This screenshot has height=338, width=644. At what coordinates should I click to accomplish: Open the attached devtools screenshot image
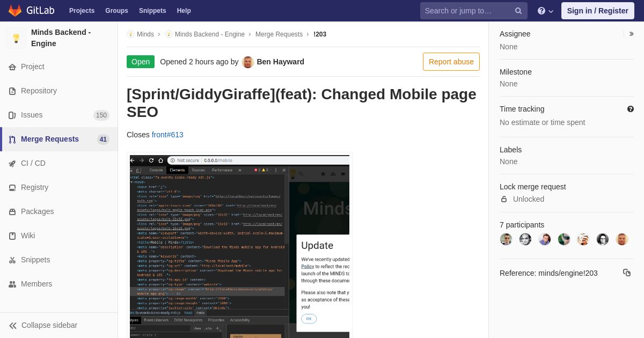[239, 246]
